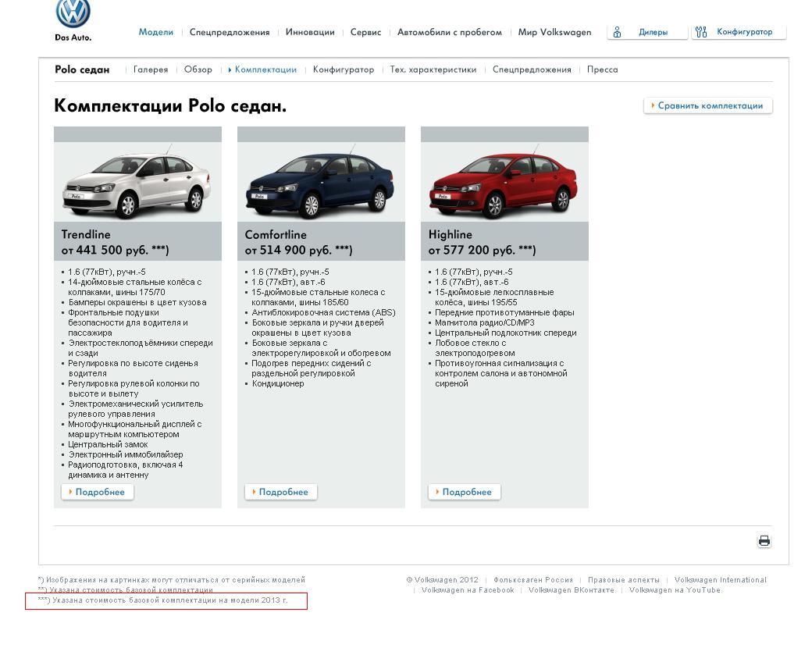
Task: Open the Сервис menu item
Action: [x=365, y=32]
